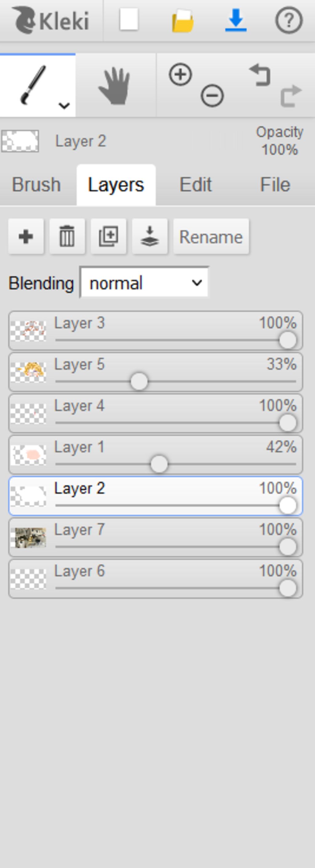
Task: Open the Blending mode dropdown
Action: [x=144, y=283]
